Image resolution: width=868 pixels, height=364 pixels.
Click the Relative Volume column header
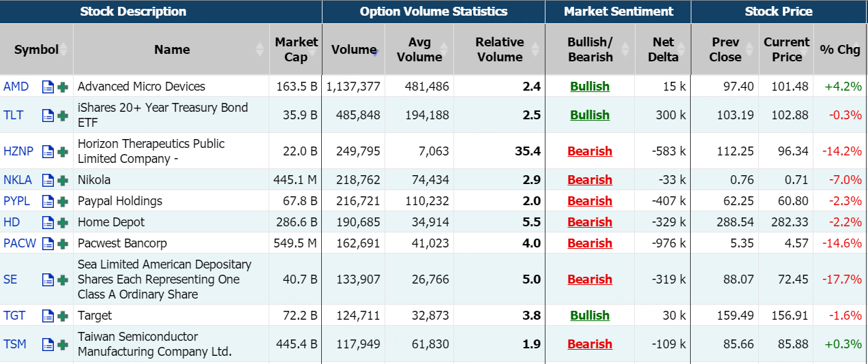click(x=499, y=50)
